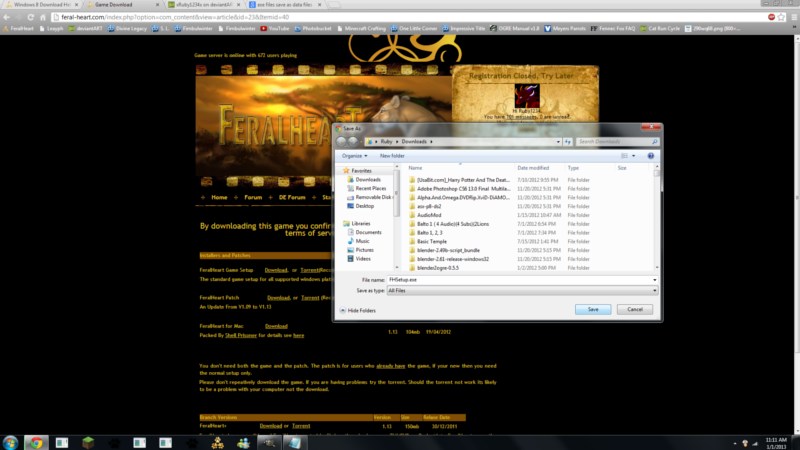Open the dialog Help icon
The image size is (800, 450).
pos(651,156)
